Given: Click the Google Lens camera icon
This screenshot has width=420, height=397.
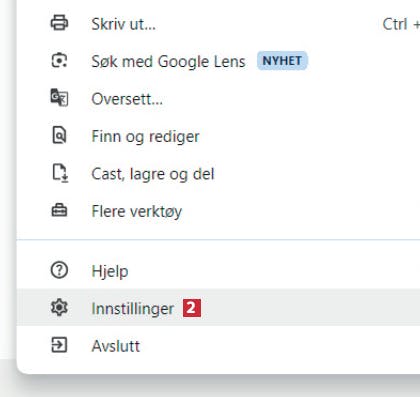Looking at the screenshot, I should (x=59, y=61).
